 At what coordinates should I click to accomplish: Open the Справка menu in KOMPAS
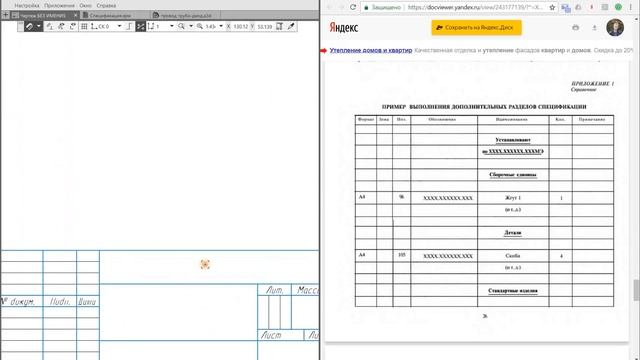click(x=106, y=6)
